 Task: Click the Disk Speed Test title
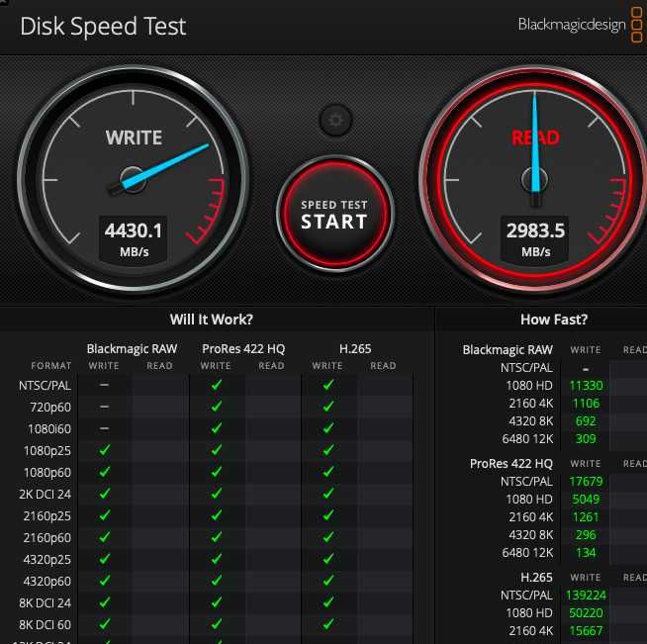[x=103, y=27]
